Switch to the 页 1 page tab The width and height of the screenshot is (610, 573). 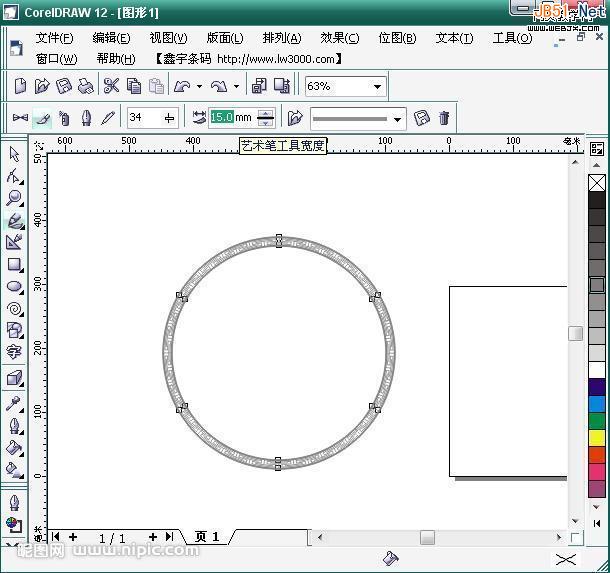[207, 537]
